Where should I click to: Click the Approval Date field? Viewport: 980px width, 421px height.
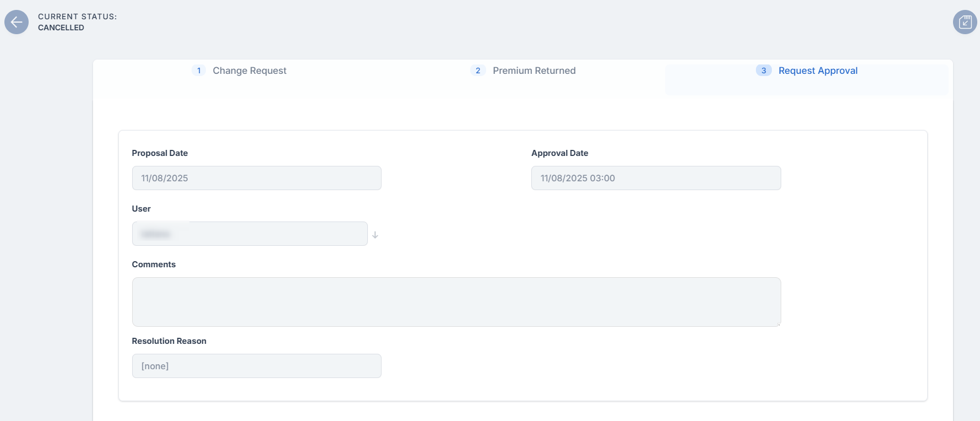(x=656, y=178)
